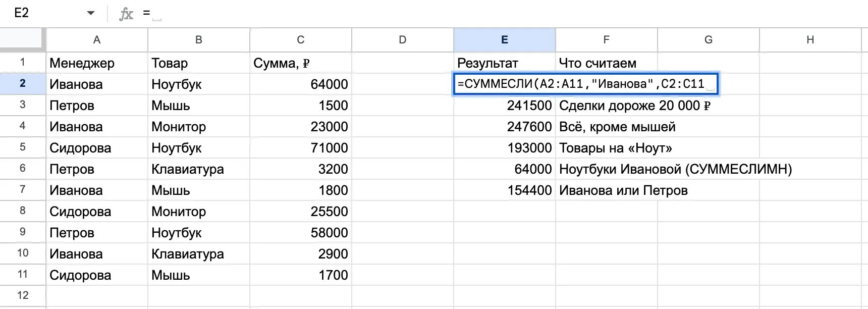The width and height of the screenshot is (868, 309).
Task: Select column A header
Action: point(97,40)
